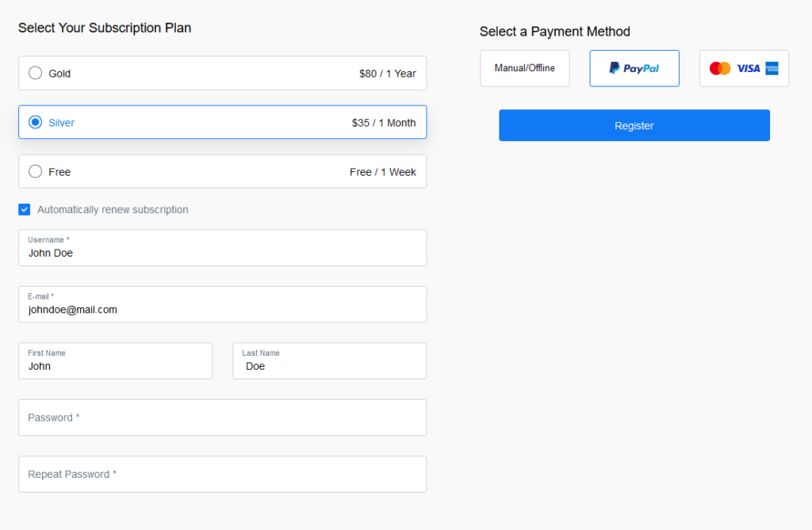
Task: Choose PayPal payment method
Action: pos(634,68)
